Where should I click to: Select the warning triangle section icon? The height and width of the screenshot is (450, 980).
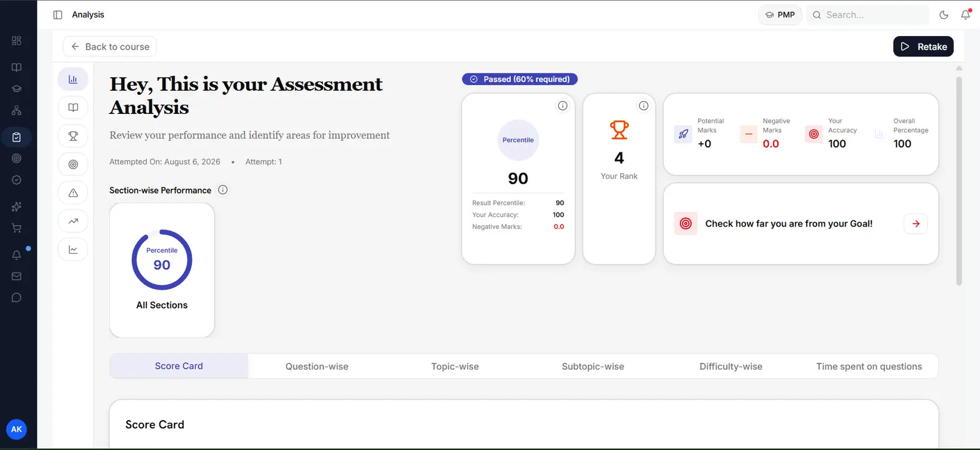click(73, 192)
